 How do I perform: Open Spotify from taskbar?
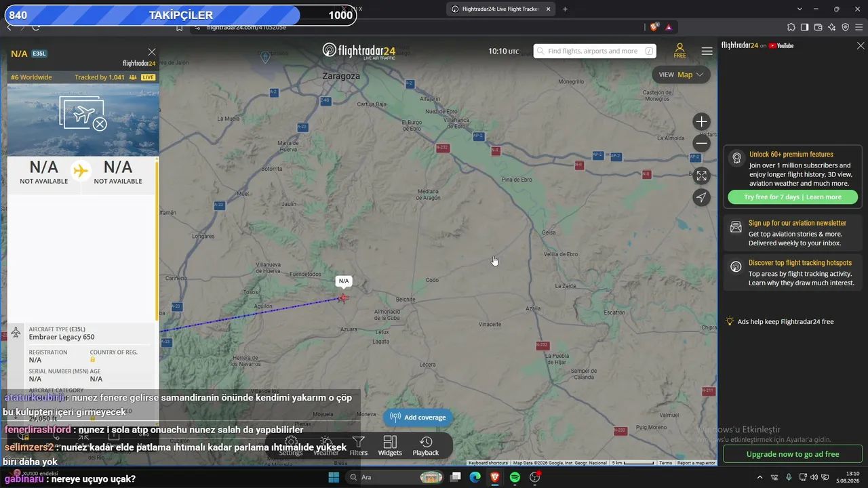tap(515, 477)
